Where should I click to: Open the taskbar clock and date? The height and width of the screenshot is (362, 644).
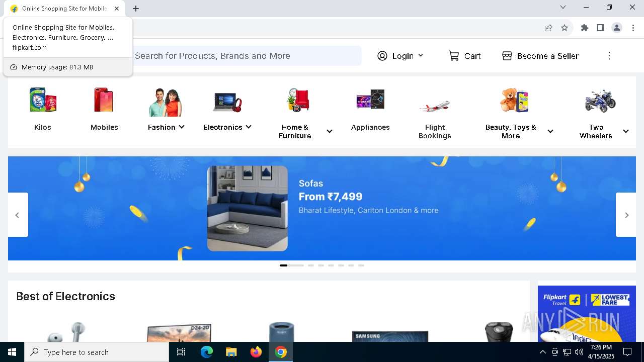[601, 352]
